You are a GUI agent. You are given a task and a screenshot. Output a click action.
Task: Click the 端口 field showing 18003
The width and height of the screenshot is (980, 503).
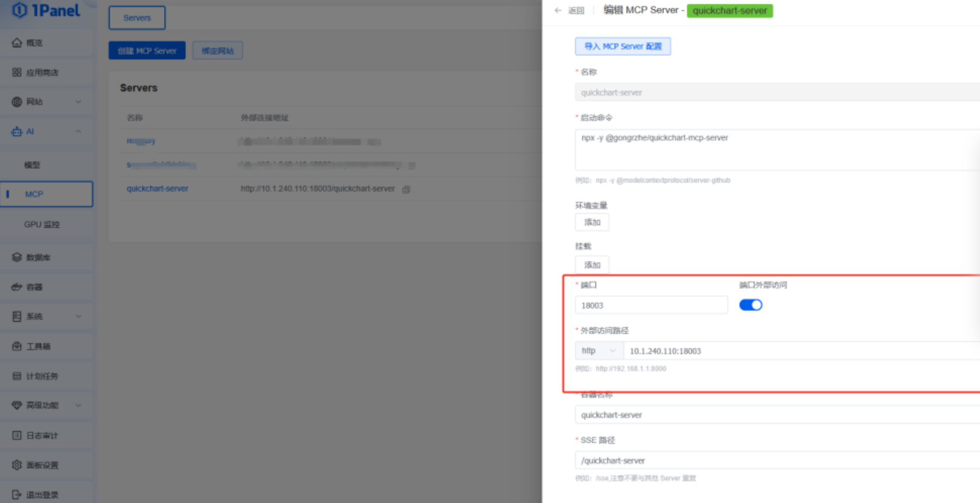651,305
